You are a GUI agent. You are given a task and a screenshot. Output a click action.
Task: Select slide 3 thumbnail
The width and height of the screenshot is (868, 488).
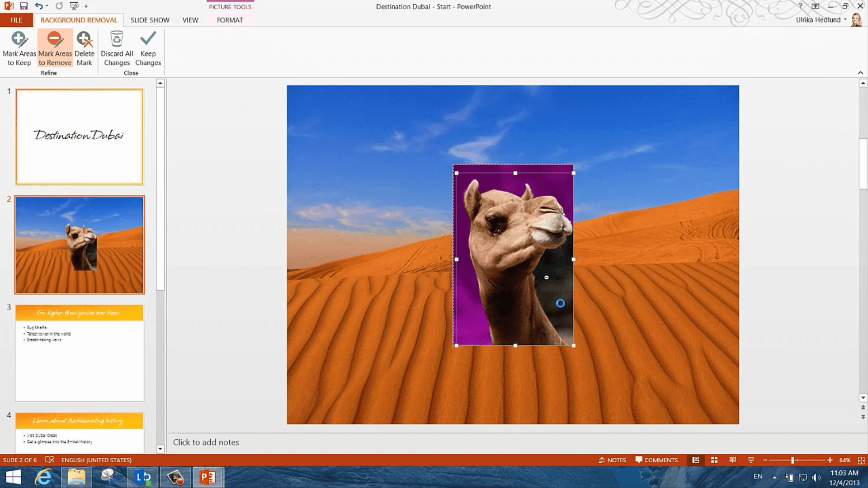click(x=80, y=353)
